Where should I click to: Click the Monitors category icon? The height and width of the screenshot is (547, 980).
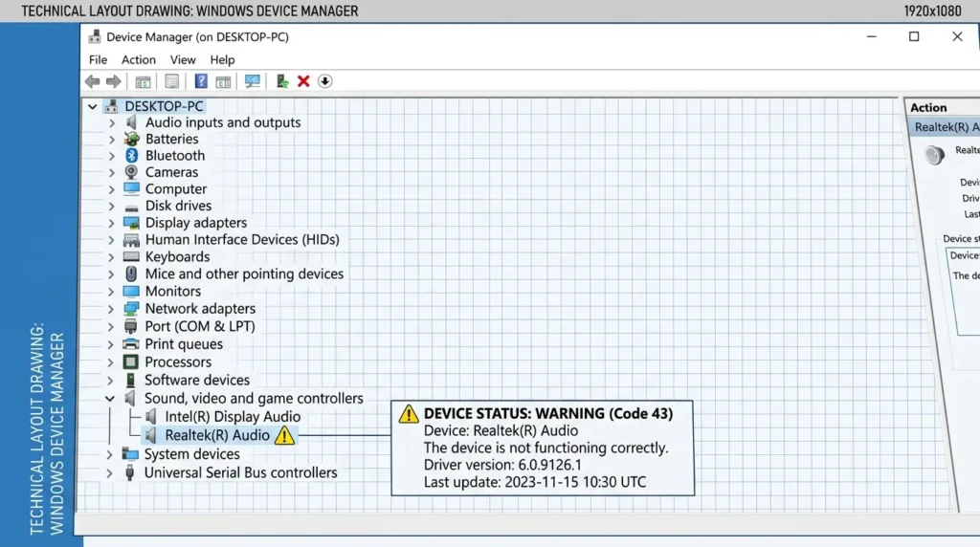131,291
